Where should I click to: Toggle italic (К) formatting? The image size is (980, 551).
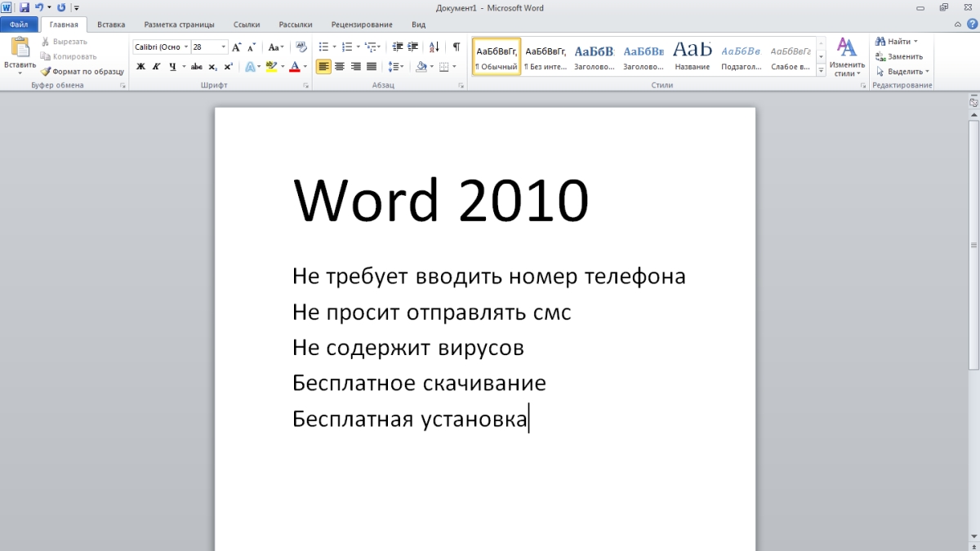point(156,67)
